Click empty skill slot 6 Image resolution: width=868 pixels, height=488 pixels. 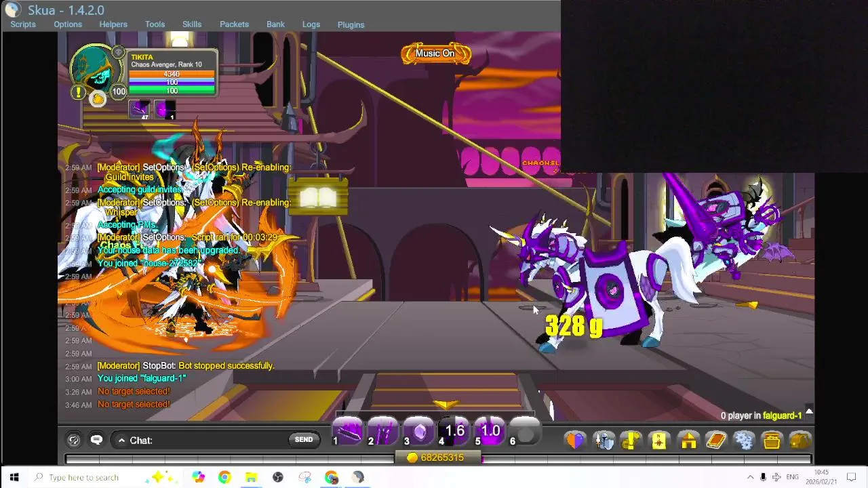tap(524, 431)
